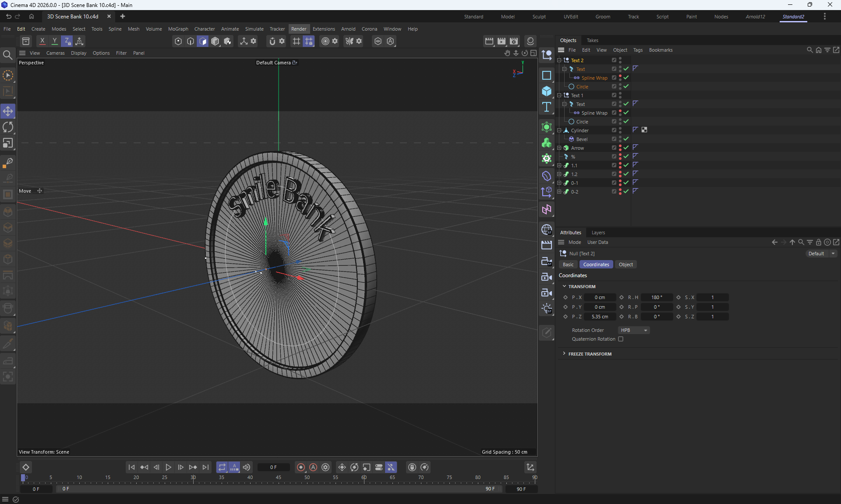Select the Rotate tool
Screen dimensions: 841x504
8,127
